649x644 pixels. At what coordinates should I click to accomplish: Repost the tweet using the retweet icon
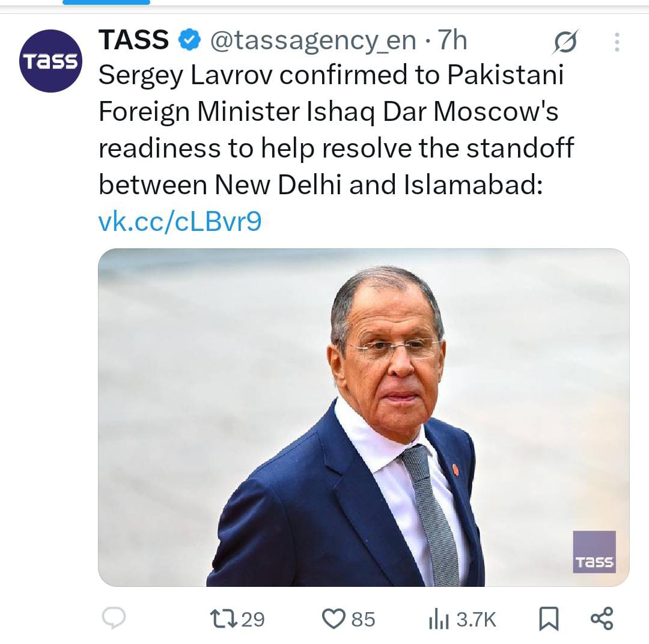point(222,618)
